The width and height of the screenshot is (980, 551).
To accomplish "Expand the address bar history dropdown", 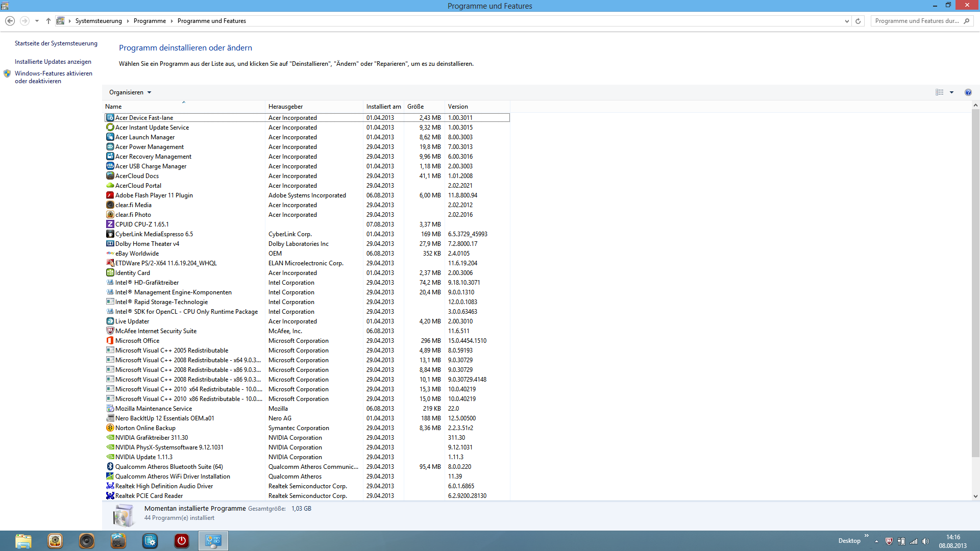I will coord(847,21).
